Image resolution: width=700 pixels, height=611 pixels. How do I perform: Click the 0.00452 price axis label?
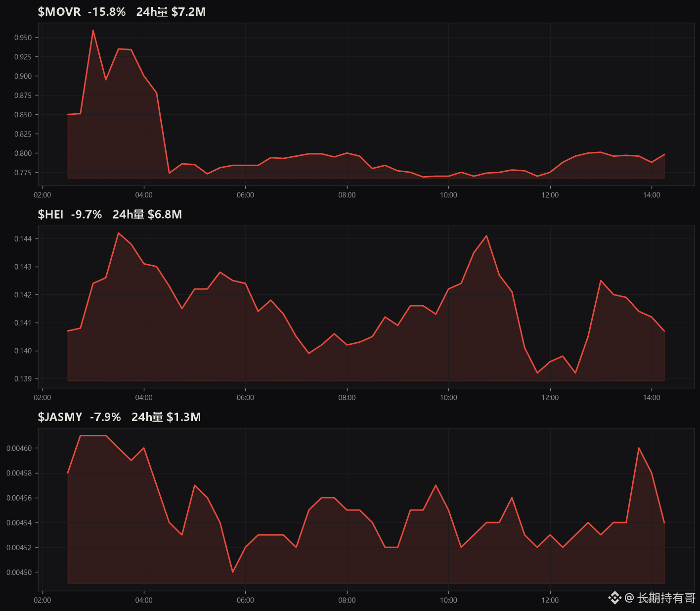click(19, 548)
